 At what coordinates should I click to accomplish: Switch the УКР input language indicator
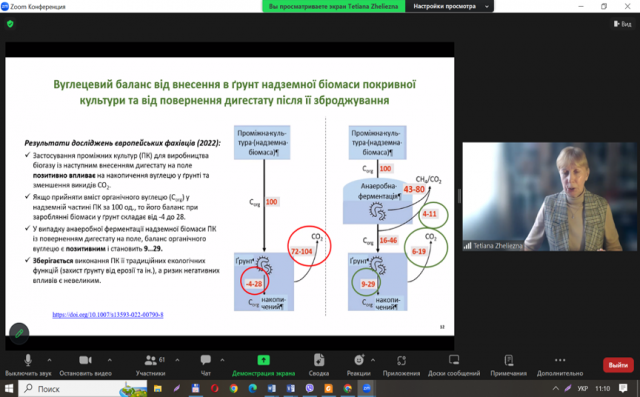(582, 388)
